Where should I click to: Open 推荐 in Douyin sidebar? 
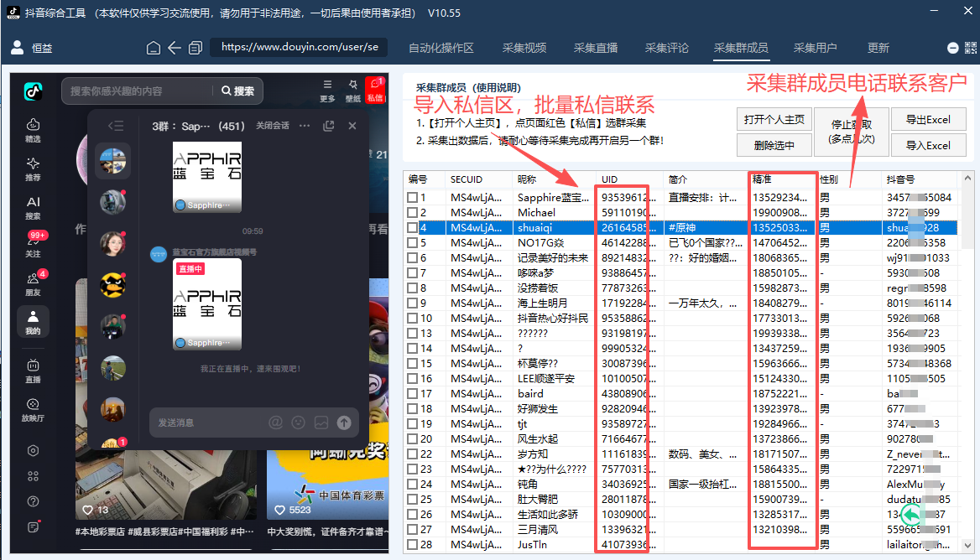[33, 169]
